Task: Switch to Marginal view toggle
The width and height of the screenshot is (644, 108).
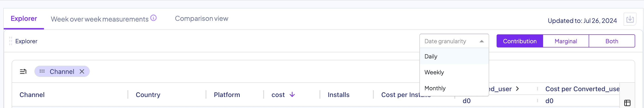Action: click(x=565, y=41)
